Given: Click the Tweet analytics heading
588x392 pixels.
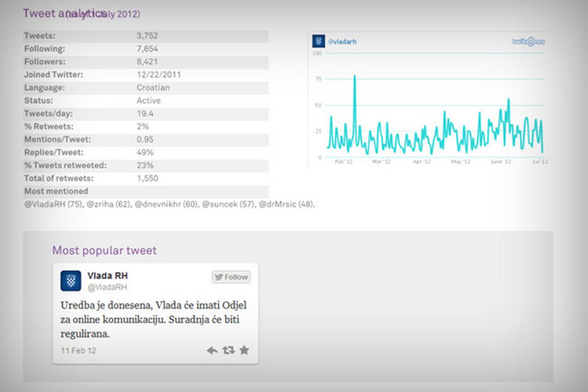Looking at the screenshot, I should point(64,13).
